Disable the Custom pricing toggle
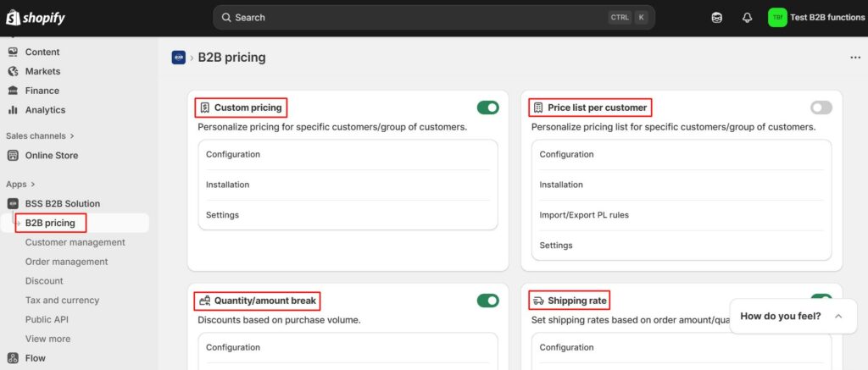 click(487, 108)
